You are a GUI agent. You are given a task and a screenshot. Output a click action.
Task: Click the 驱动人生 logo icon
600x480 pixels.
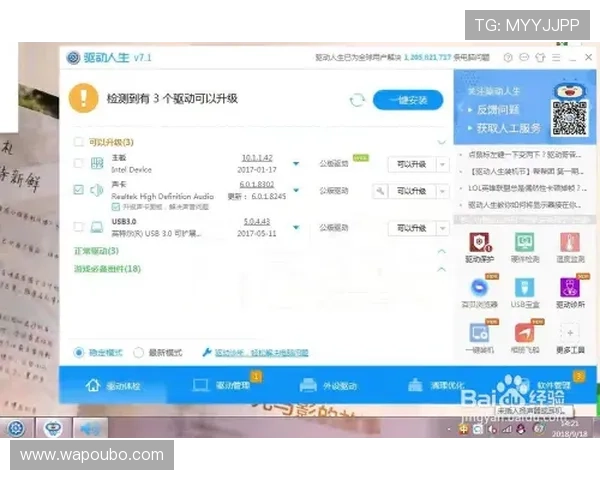tap(73, 58)
